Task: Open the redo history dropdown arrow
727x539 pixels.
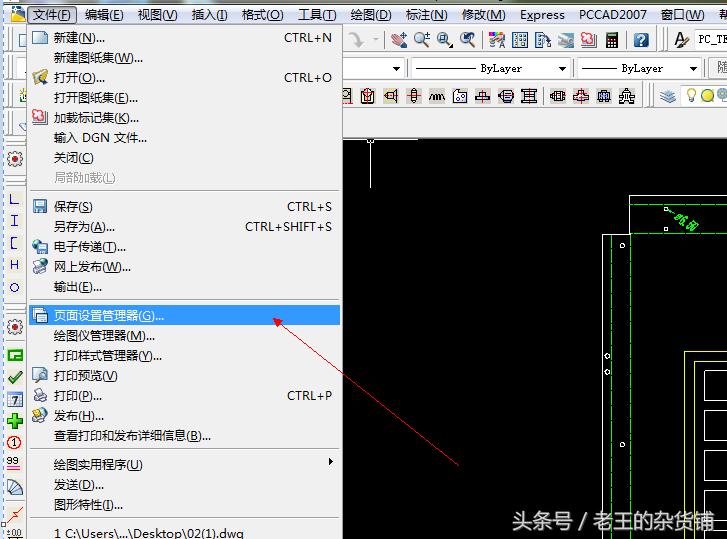Action: pos(376,40)
